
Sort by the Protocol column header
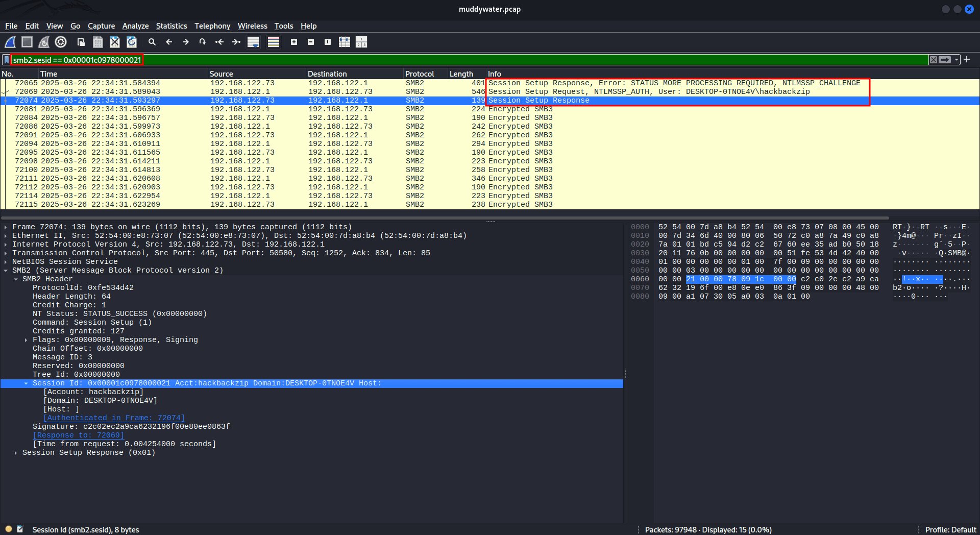[x=425, y=74]
